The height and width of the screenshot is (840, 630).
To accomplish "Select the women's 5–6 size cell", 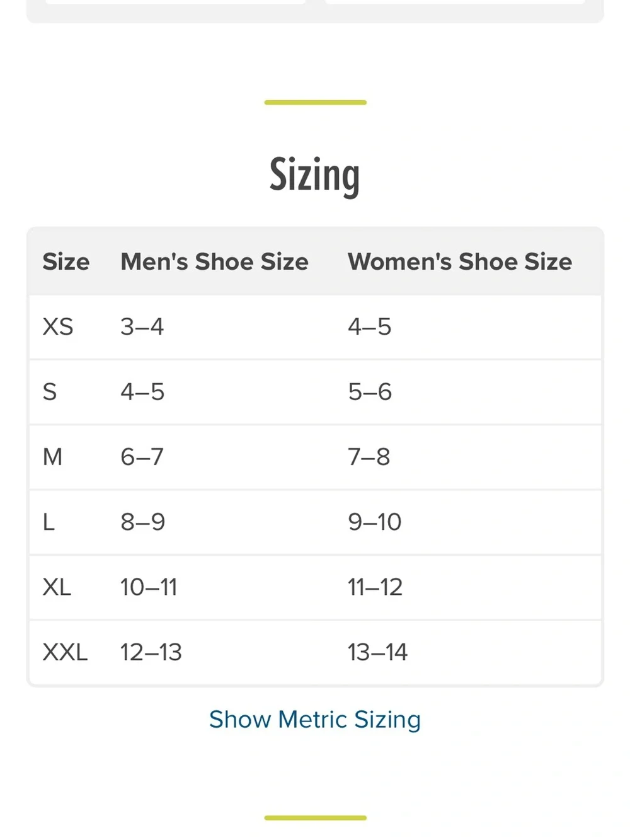I will pyautogui.click(x=370, y=391).
